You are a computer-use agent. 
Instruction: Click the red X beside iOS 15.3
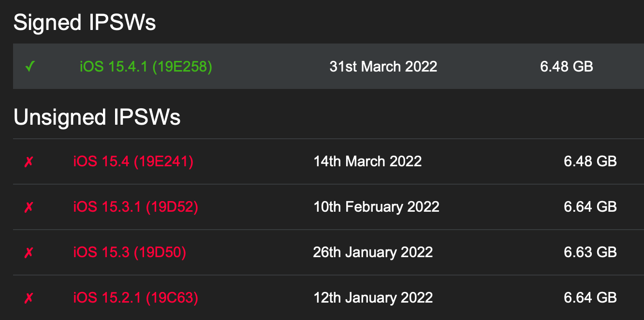click(x=29, y=252)
